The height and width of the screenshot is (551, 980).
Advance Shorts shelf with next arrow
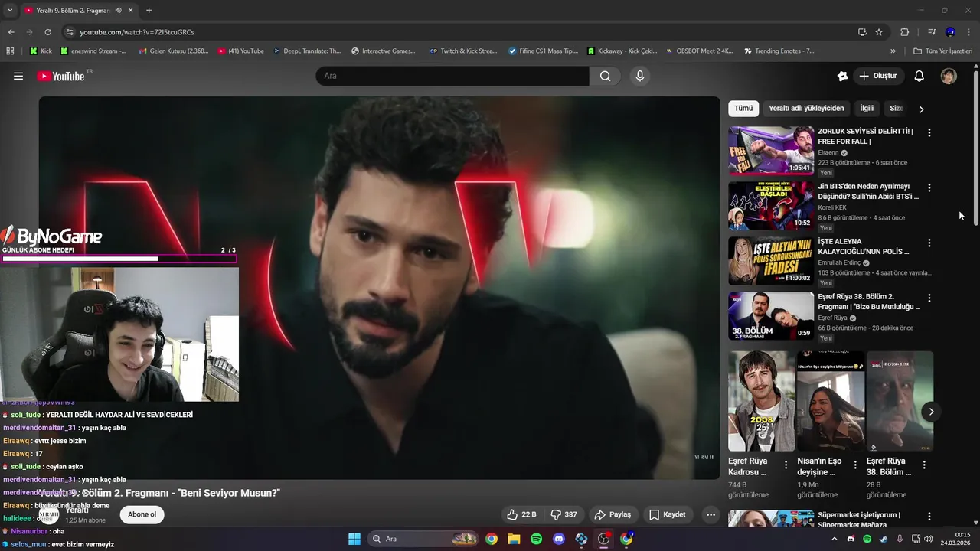point(931,412)
